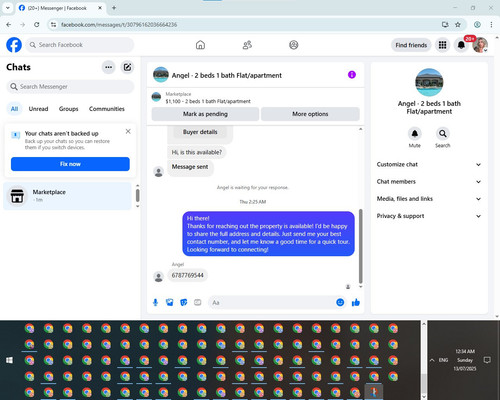Click More options button
The width and height of the screenshot is (500, 400).
[310, 114]
